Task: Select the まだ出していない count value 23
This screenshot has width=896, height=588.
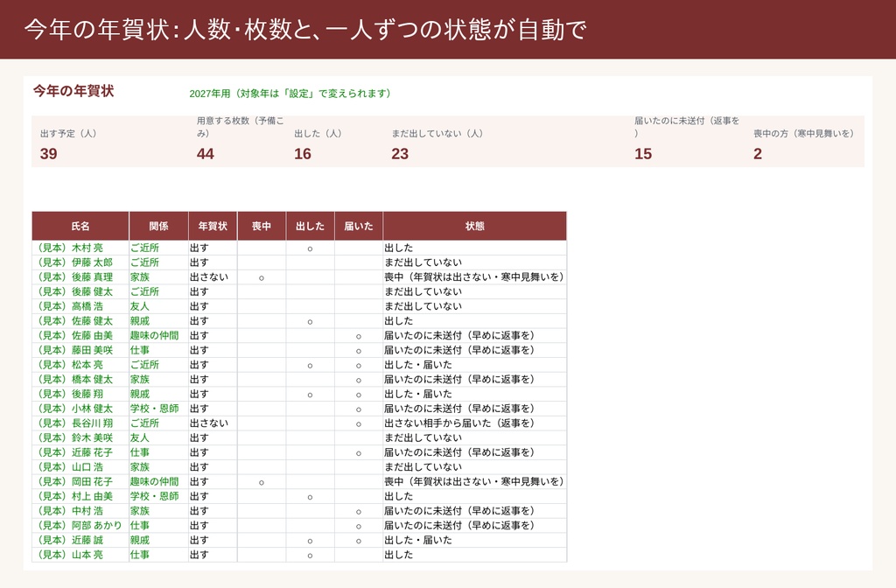Action: click(400, 154)
